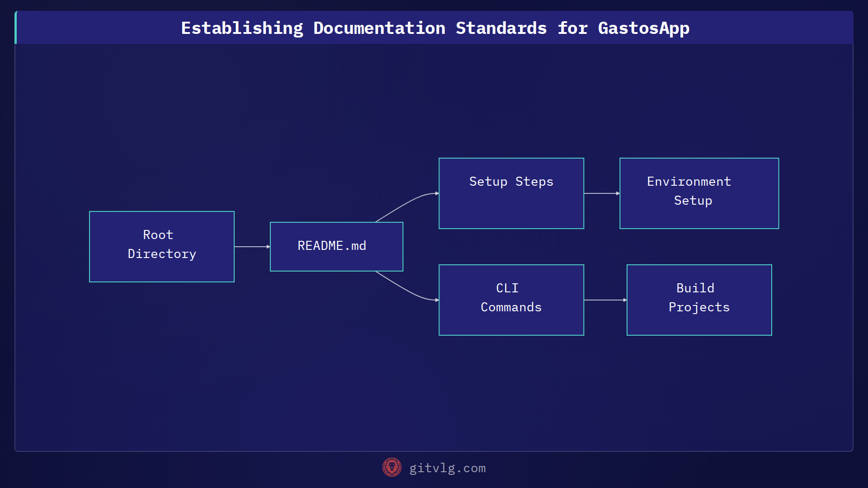The image size is (868, 488).
Task: Click the Setup Steps box
Action: 511,193
